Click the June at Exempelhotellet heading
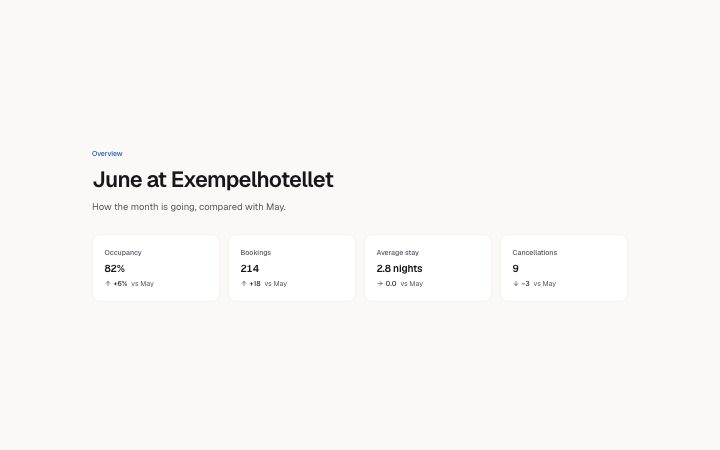The height and width of the screenshot is (450, 720). point(213,180)
